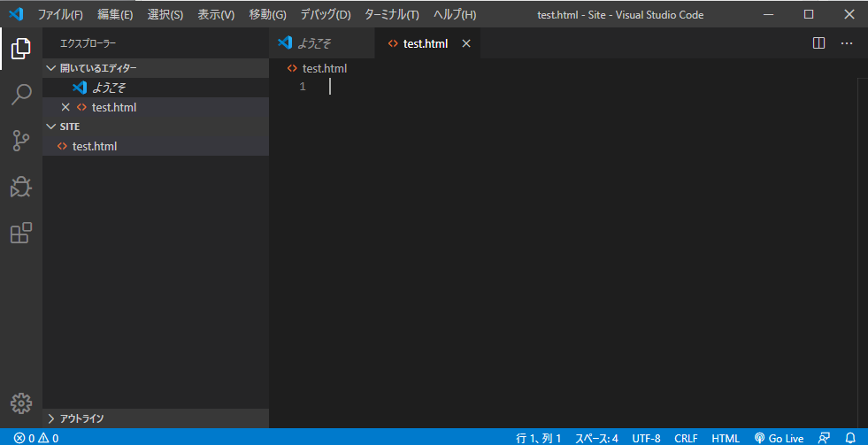The image size is (868, 445).
Task: Open the Manage gear icon
Action: click(21, 403)
